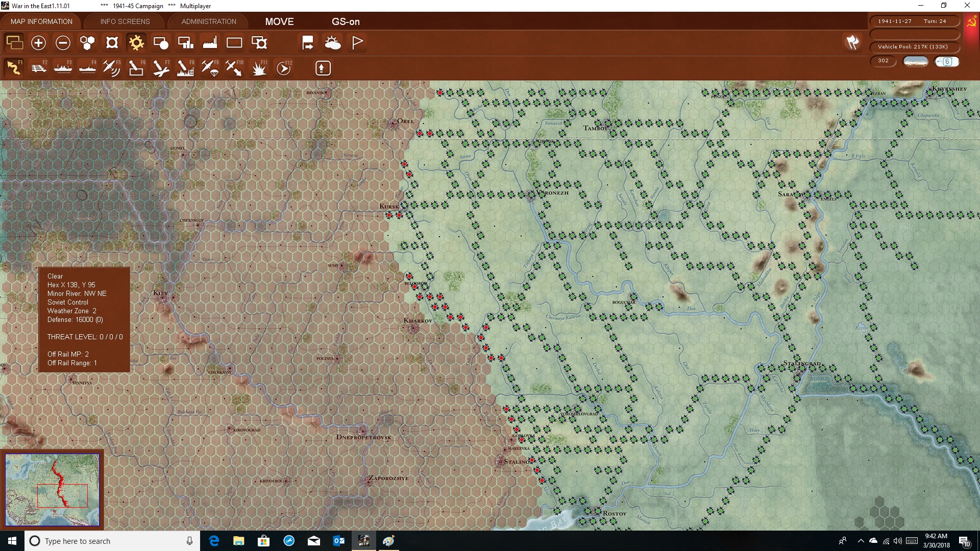Click the minimap overview in corner
The width and height of the screenshot is (980, 551).
52,490
